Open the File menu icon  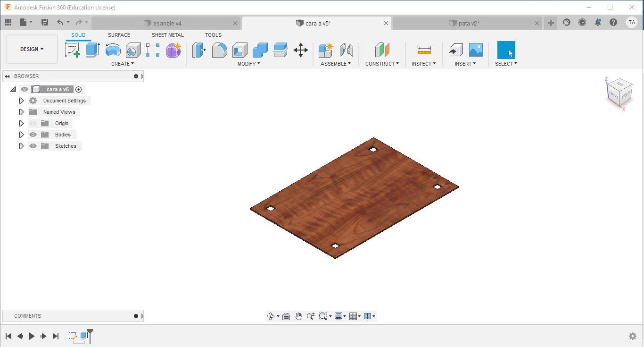click(x=24, y=22)
